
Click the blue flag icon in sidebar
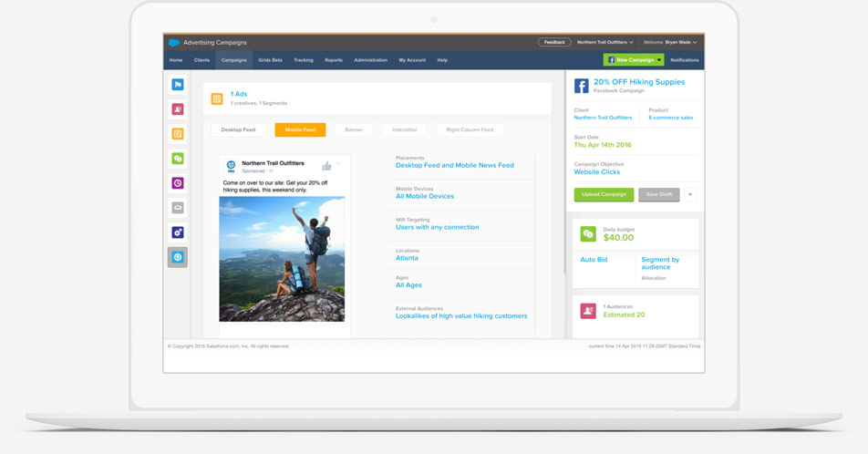[178, 85]
